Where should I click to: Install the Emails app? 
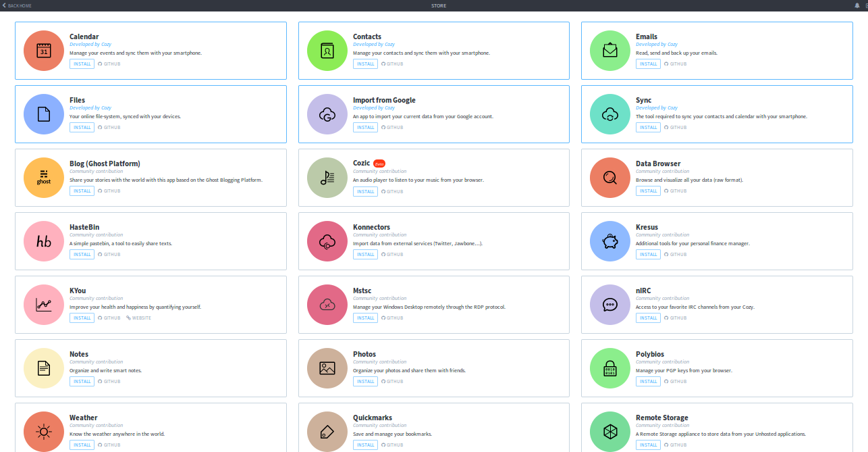pyautogui.click(x=649, y=64)
